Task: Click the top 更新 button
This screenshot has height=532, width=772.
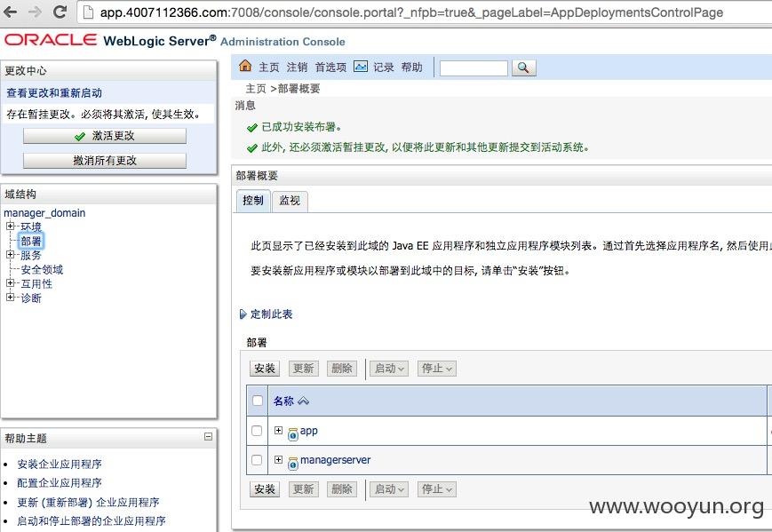Action: 303,368
